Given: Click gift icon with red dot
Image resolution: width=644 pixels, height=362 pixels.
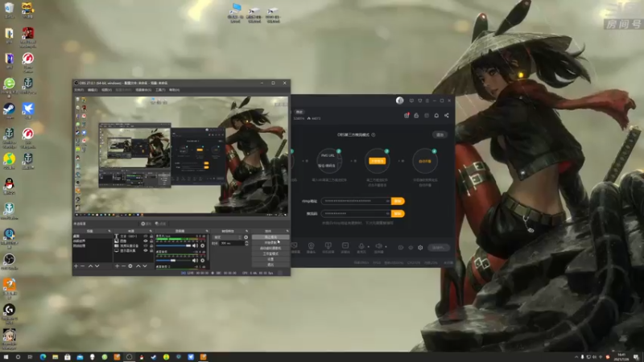Looking at the screenshot, I should 407,115.
